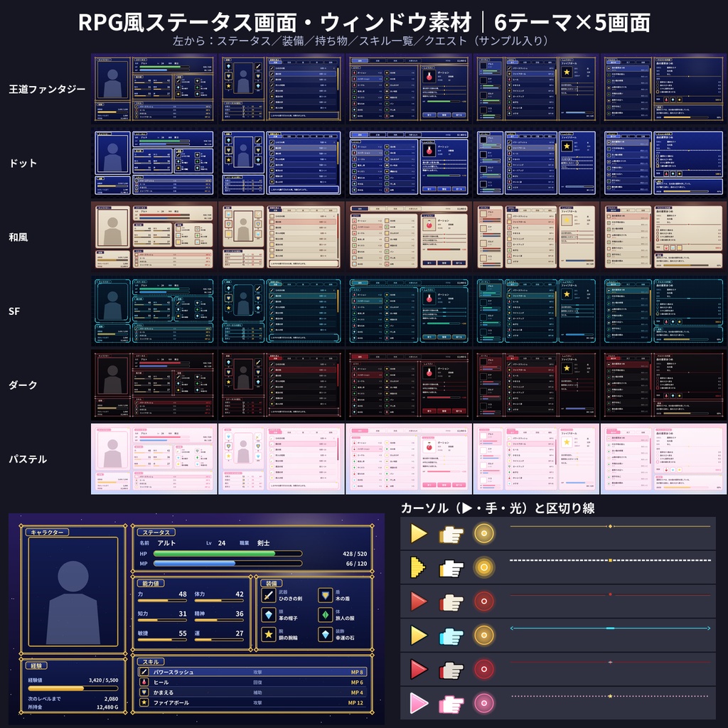Image resolution: width=728 pixels, height=728 pixels.
Task: Click the yellow 経験値 experience bar
Action: click(x=73, y=688)
